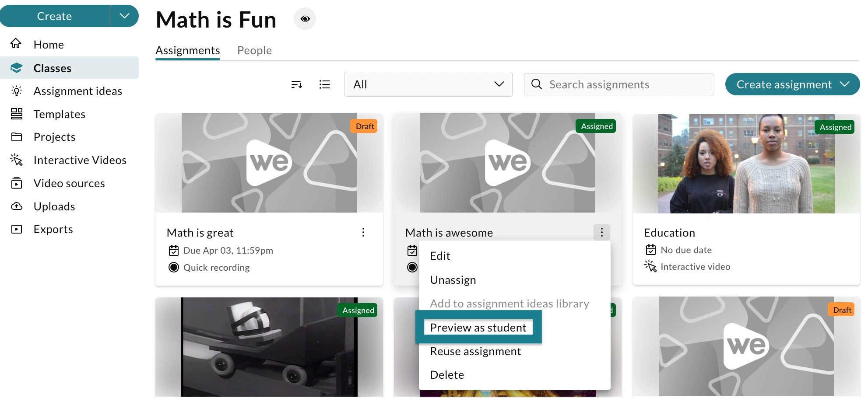Image resolution: width=868 pixels, height=398 pixels.
Task: Open the Education assignment thumbnail
Action: tap(746, 164)
